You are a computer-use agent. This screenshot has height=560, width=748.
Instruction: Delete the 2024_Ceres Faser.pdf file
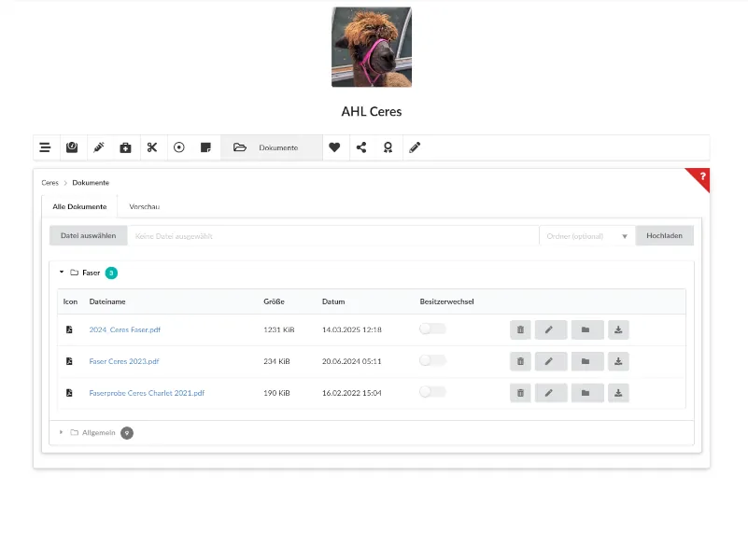click(520, 329)
